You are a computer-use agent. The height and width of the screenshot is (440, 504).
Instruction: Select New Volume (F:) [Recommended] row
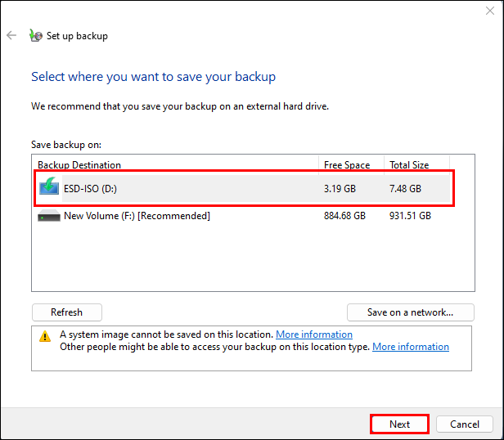[137, 216]
